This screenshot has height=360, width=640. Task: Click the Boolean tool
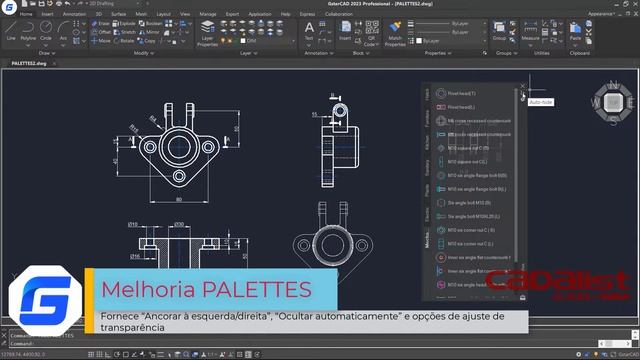[x=150, y=24]
